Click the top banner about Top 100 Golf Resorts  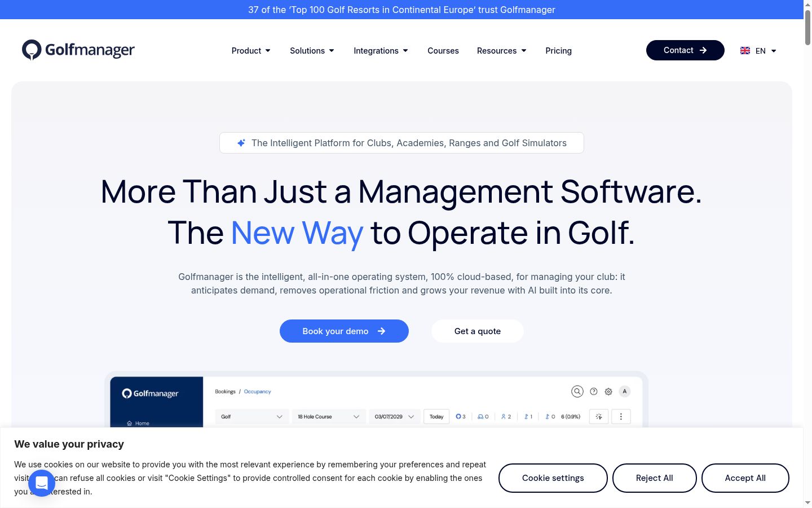401,10
